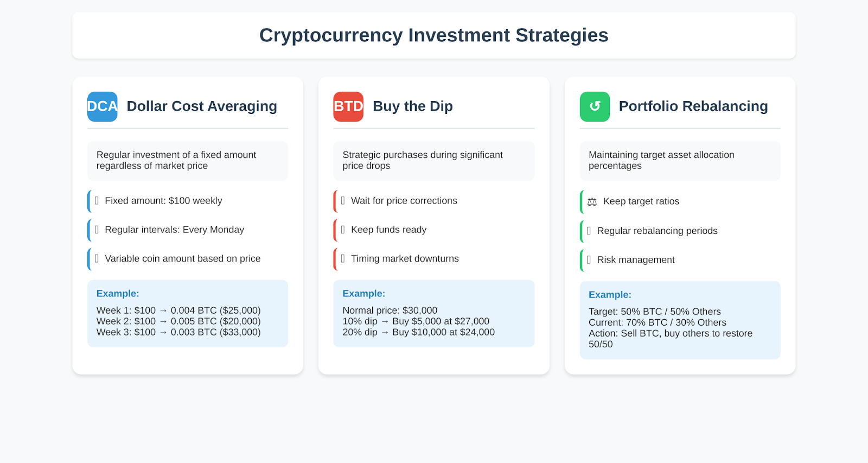The image size is (868, 463).
Task: Click the icon beside Fixed amount: $100 weekly
Action: (97, 201)
